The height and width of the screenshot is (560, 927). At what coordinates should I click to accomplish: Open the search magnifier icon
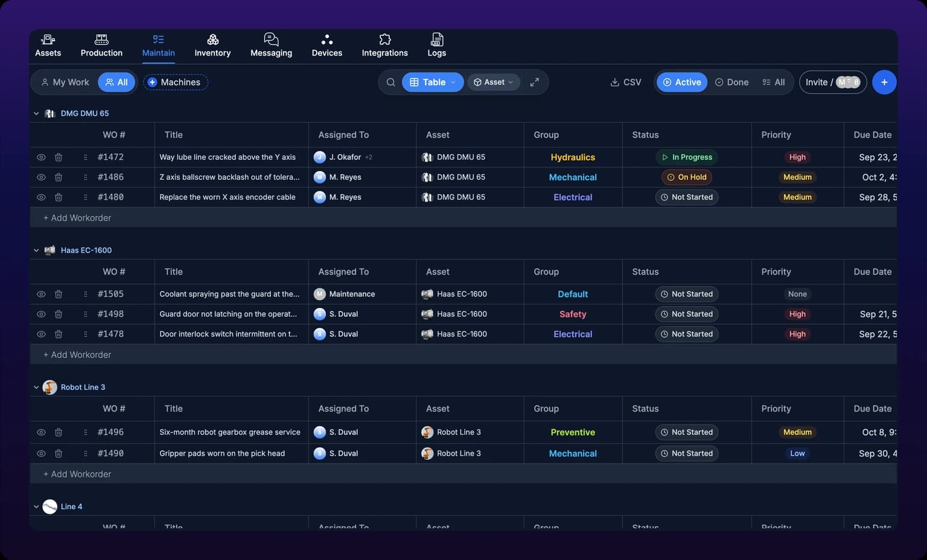point(391,82)
